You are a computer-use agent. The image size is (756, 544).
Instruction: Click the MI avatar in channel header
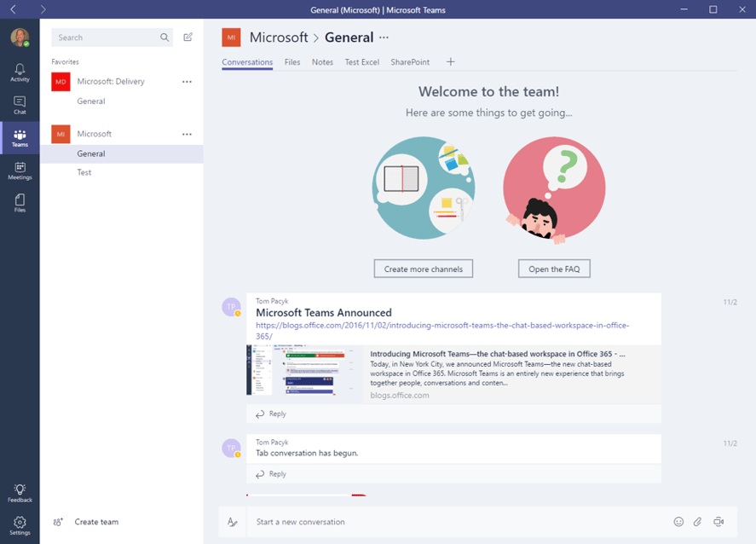click(231, 38)
